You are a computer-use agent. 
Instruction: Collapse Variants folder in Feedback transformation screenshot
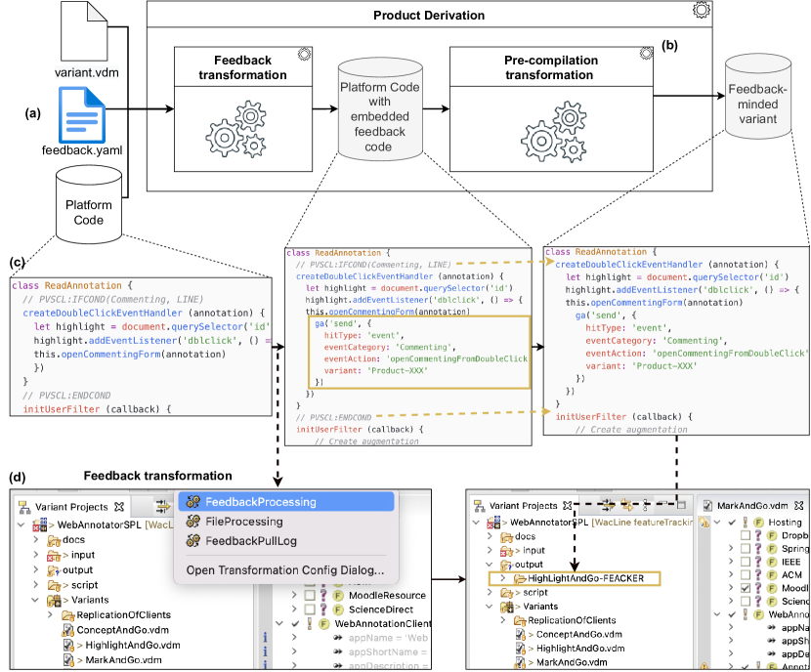tap(35, 600)
